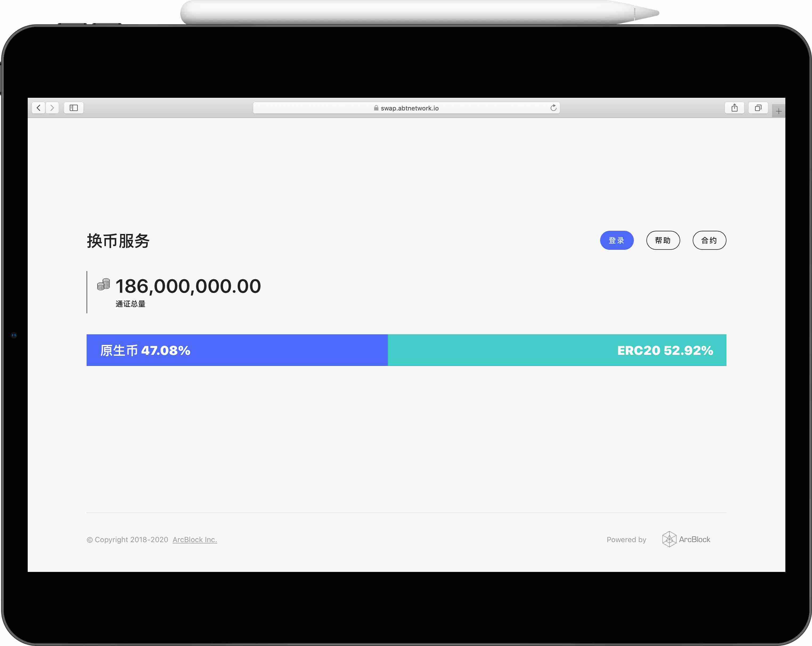
Task: Show the tab overview icon
Action: [758, 108]
